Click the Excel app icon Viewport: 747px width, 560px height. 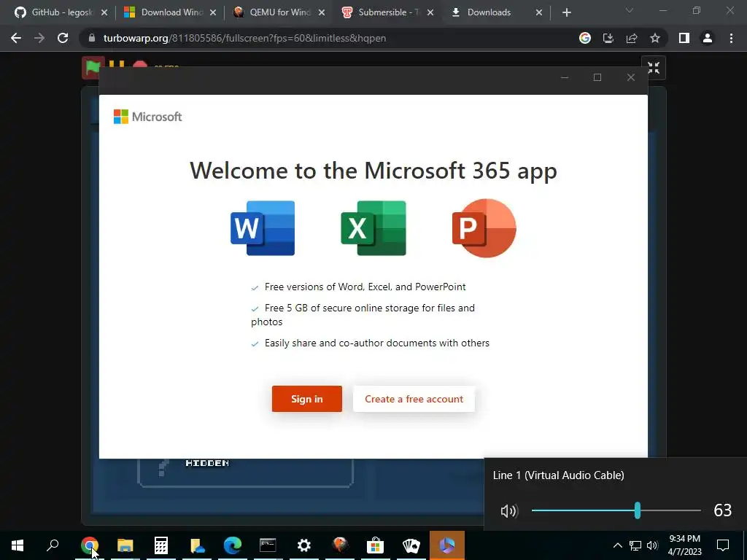tap(373, 228)
